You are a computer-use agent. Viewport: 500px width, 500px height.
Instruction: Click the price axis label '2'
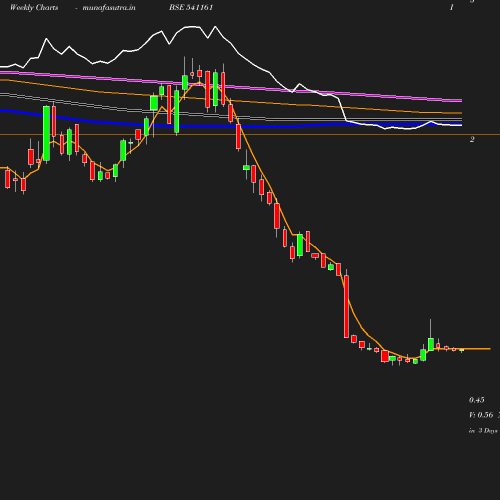pos(472,139)
